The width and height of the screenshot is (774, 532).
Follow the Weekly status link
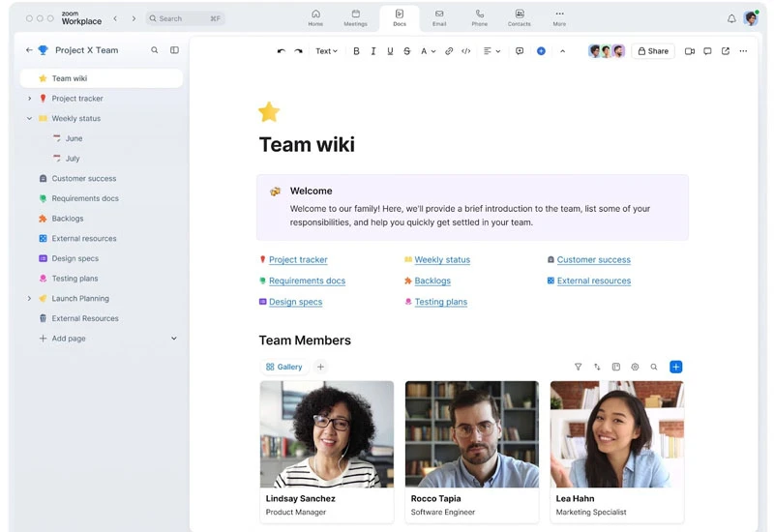tap(442, 259)
